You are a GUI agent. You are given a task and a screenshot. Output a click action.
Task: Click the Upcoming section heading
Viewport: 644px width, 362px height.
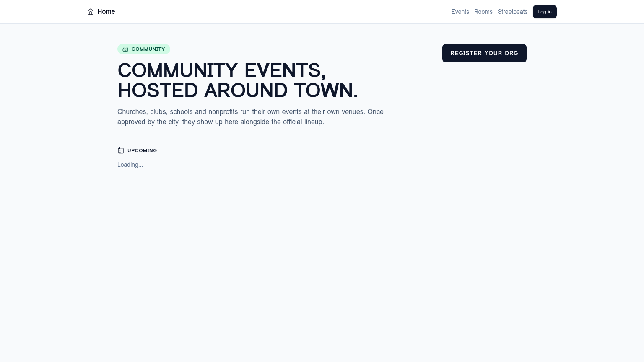pyautogui.click(x=142, y=150)
